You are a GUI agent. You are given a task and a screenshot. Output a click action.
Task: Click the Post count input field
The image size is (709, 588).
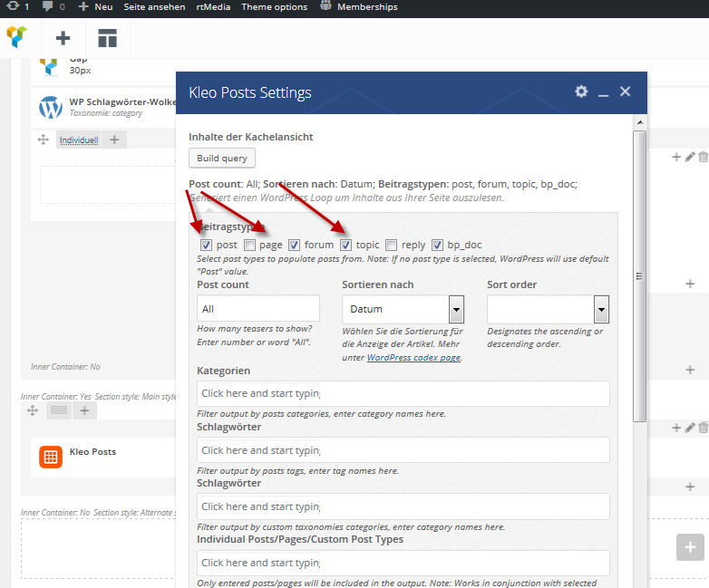tap(258, 309)
